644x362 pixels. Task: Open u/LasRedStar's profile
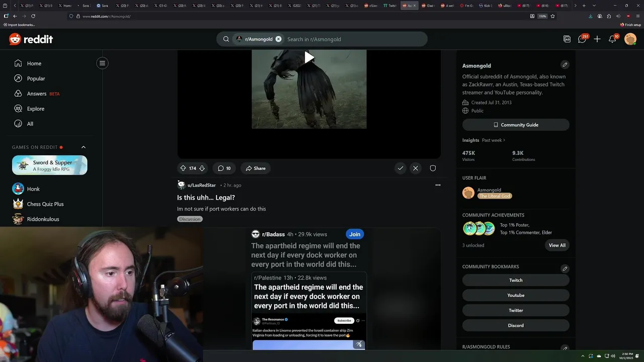pyautogui.click(x=201, y=185)
